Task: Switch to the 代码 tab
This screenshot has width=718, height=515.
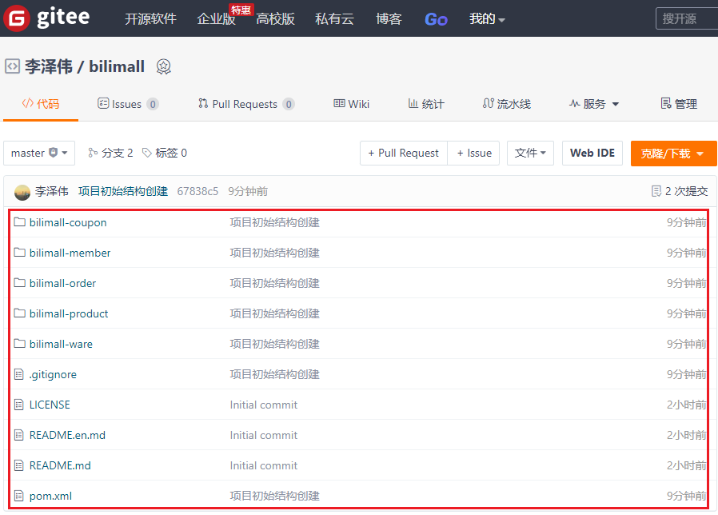Action: pos(40,104)
